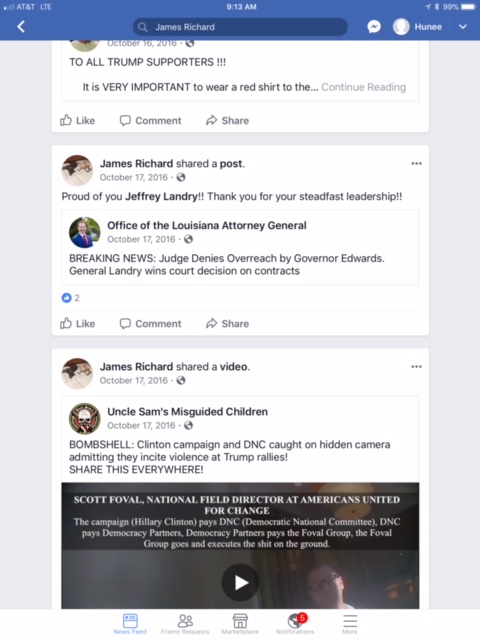Click the James Richard search field
This screenshot has width=480, height=640.
240,27
